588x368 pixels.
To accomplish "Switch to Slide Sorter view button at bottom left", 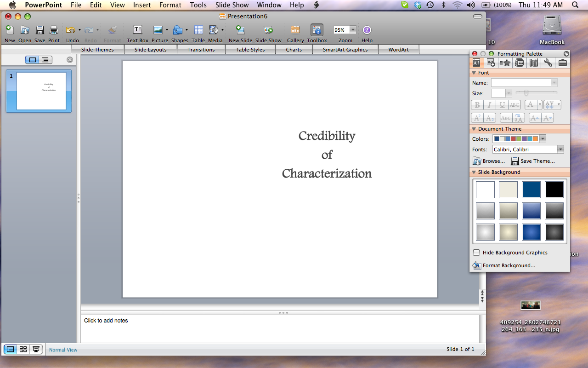I will 23,350.
